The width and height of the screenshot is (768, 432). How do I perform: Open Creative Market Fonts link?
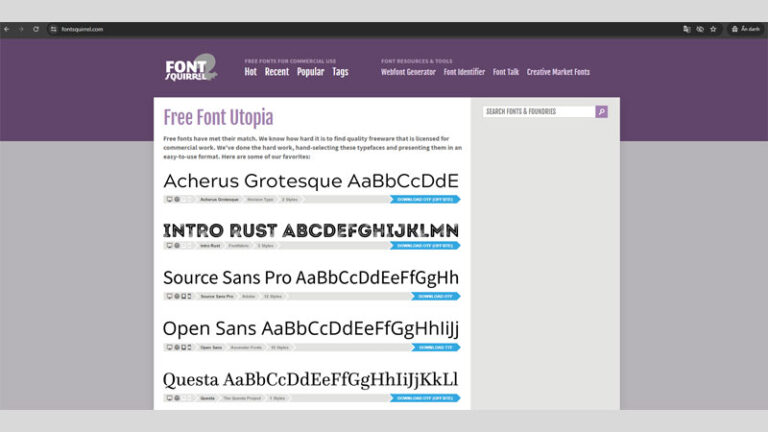coord(558,72)
